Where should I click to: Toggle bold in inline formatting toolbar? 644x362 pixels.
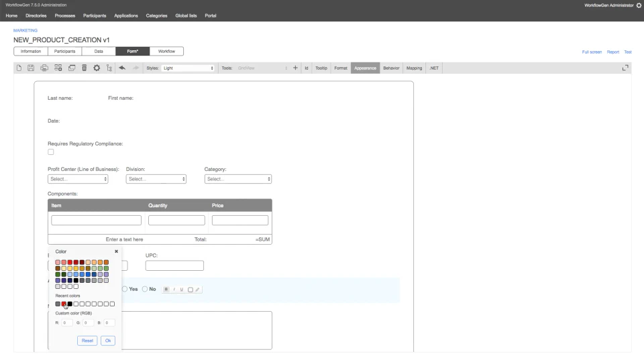[166, 290]
